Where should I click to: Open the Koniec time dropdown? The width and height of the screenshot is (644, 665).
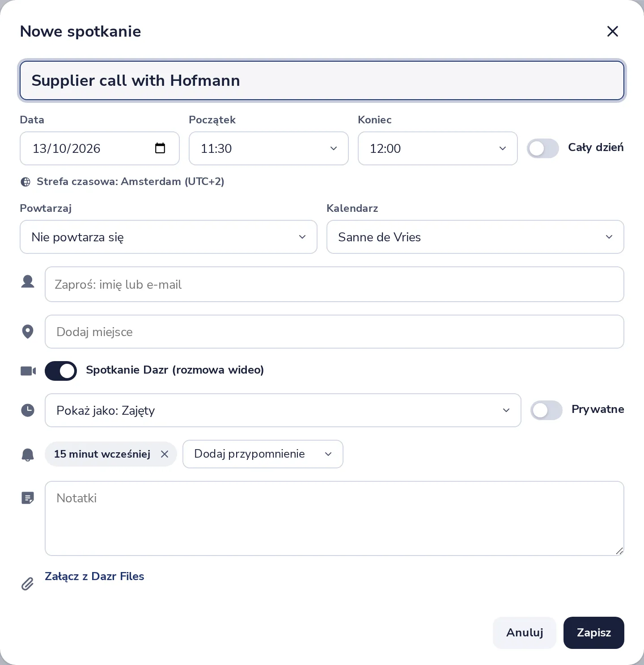click(x=438, y=148)
